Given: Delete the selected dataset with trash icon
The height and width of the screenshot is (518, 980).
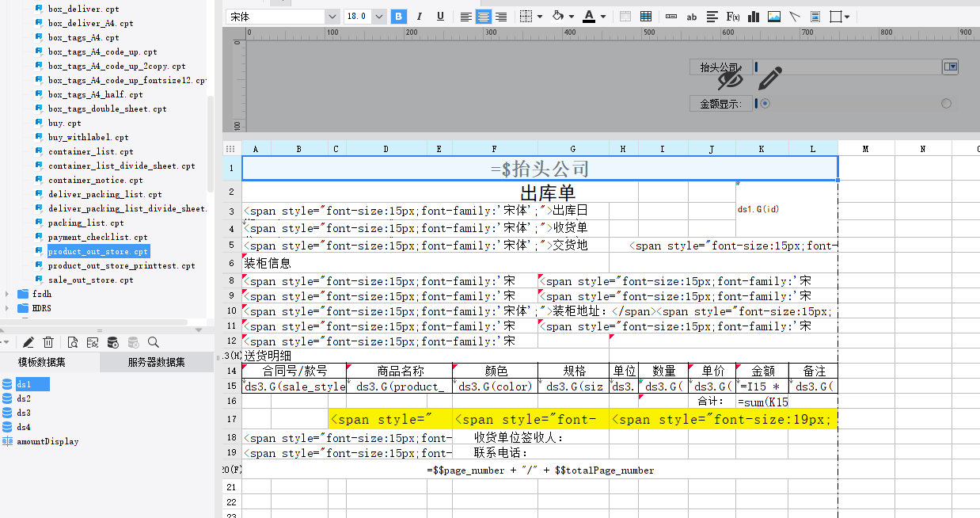Looking at the screenshot, I should tap(48, 342).
